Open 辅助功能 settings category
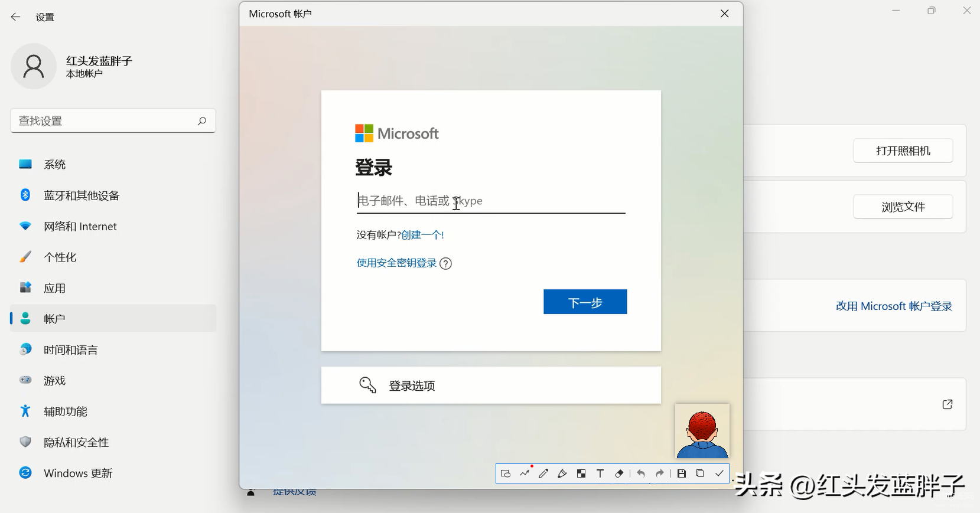 pyautogui.click(x=113, y=411)
